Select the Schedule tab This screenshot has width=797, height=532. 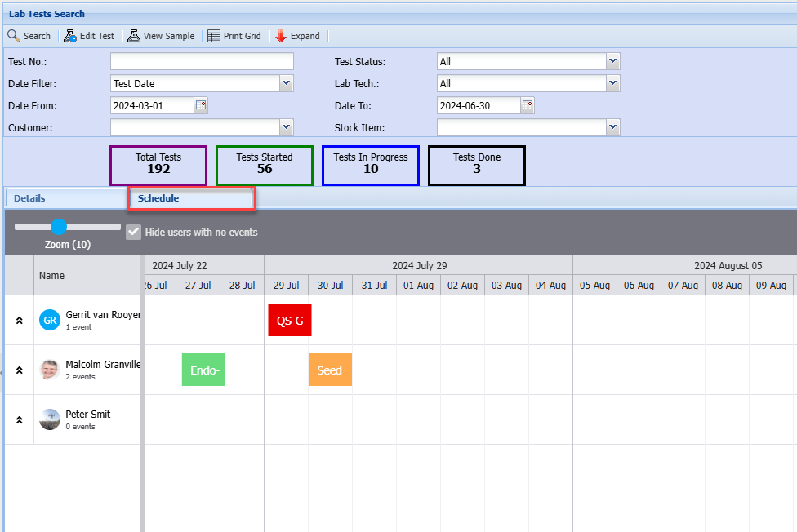(x=158, y=198)
